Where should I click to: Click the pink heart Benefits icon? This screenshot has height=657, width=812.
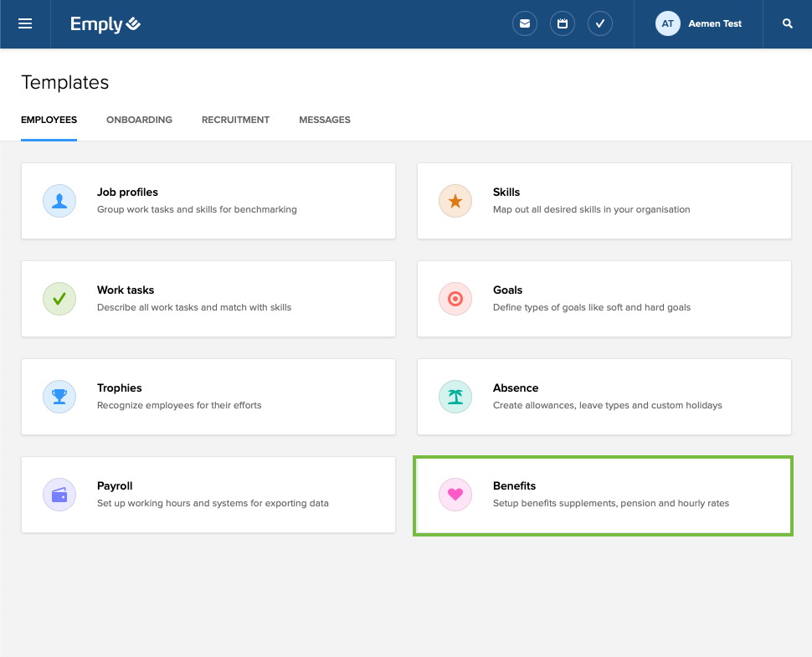point(455,495)
